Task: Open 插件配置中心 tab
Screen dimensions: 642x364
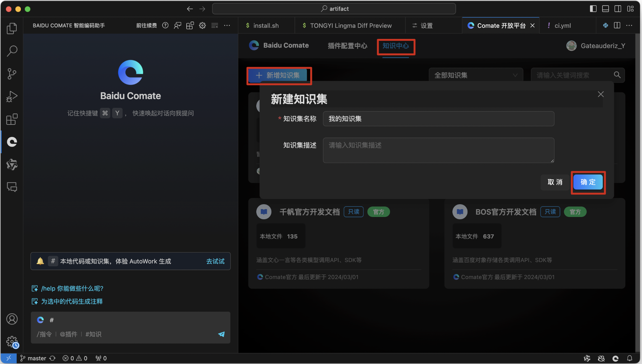Action: (347, 46)
